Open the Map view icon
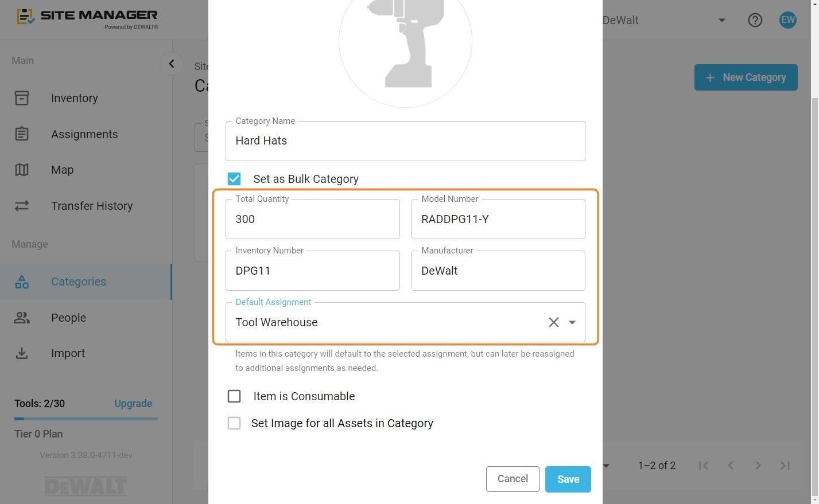This screenshot has height=504, width=819. (22, 170)
